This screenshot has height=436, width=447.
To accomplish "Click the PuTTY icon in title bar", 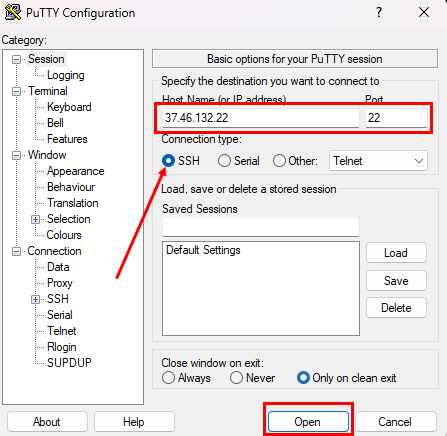I will coord(13,12).
